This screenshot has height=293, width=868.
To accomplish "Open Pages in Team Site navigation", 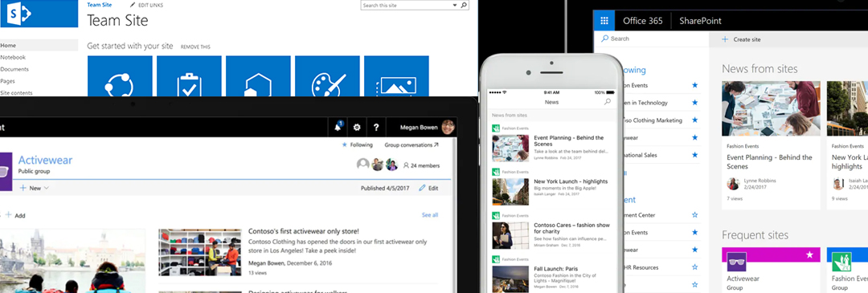I will click(x=8, y=81).
